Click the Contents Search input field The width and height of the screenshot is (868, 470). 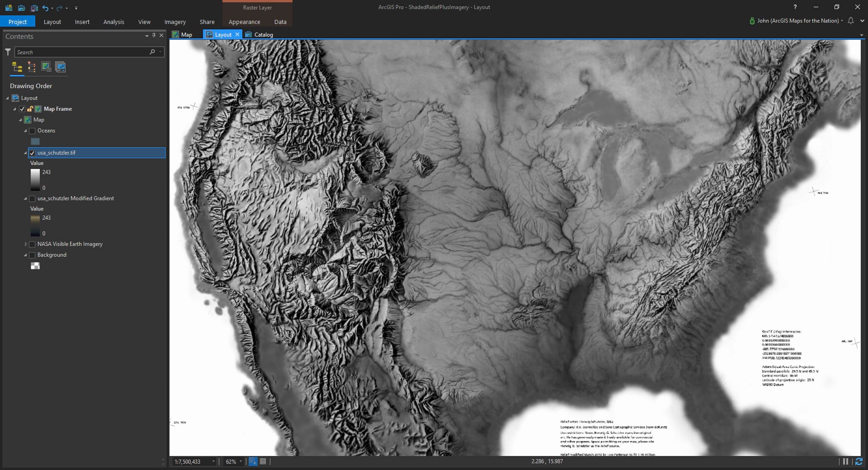coord(81,52)
